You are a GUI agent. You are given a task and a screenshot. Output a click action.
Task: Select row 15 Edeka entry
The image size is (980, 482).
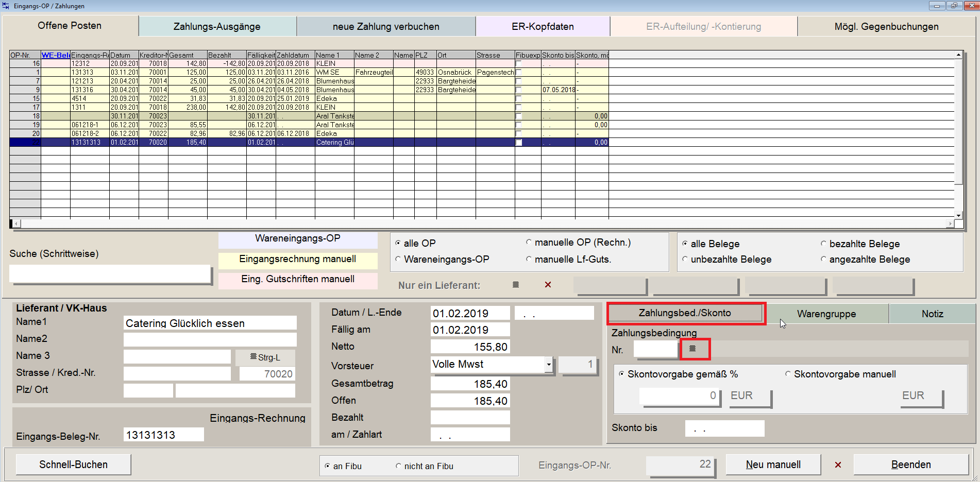[x=309, y=98]
